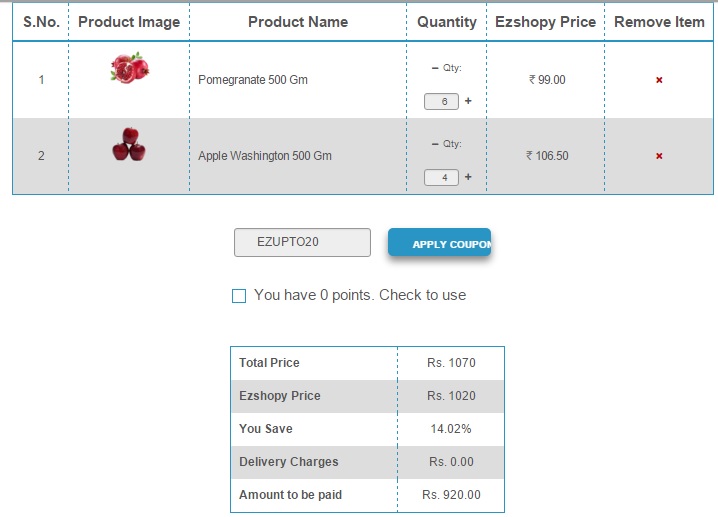Click the Amount to be paid row

(x=367, y=495)
